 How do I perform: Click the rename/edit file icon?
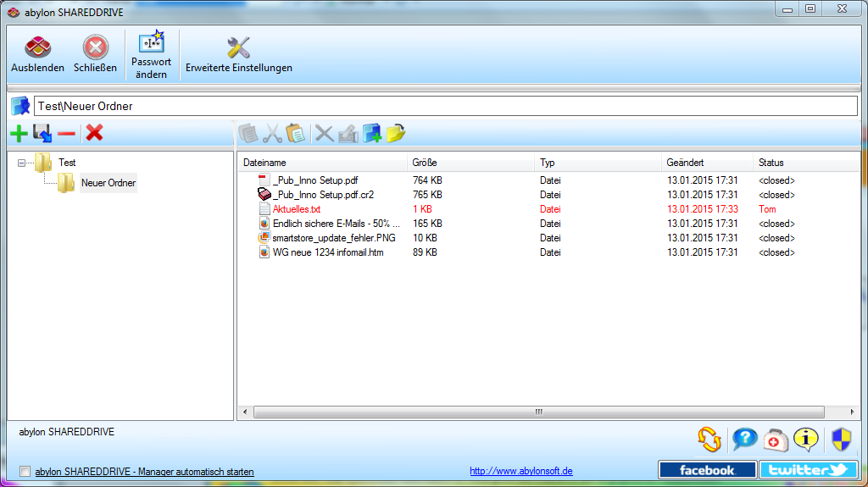coord(348,133)
